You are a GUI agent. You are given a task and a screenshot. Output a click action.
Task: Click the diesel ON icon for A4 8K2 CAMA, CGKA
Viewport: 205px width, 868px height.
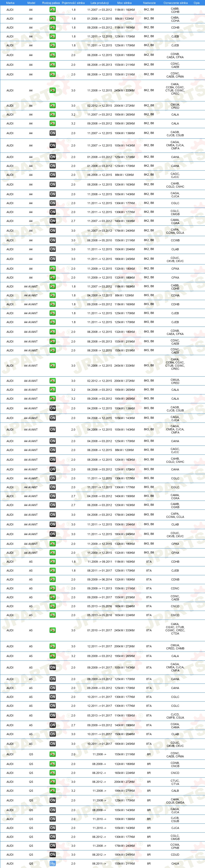click(53, 221)
